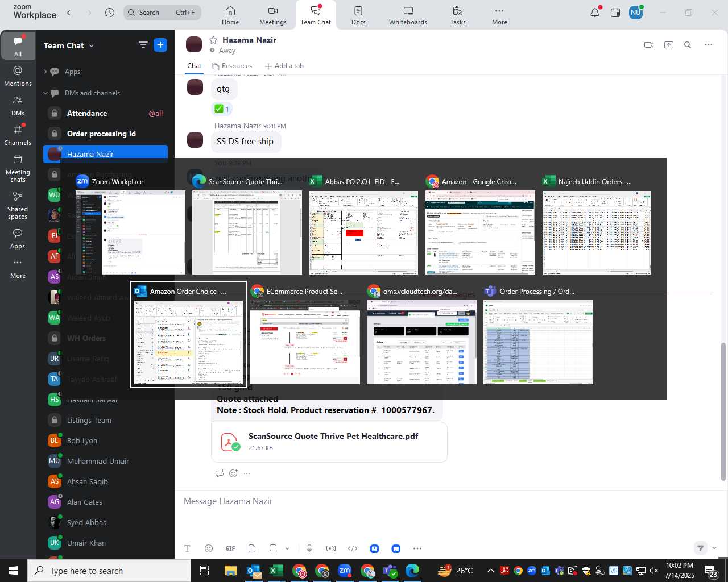Open Mentions in the sidebar
The image size is (728, 582).
coord(18,76)
